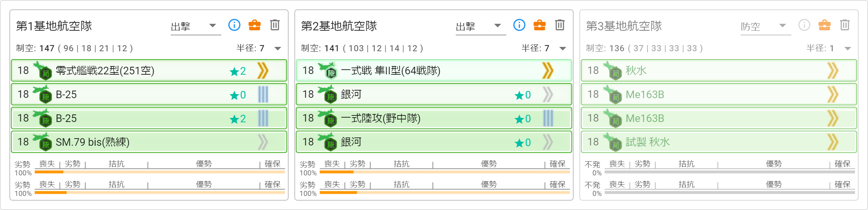Delete 第1基地航空隊 with trash icon
This screenshot has width=868, height=210.
click(x=275, y=25)
